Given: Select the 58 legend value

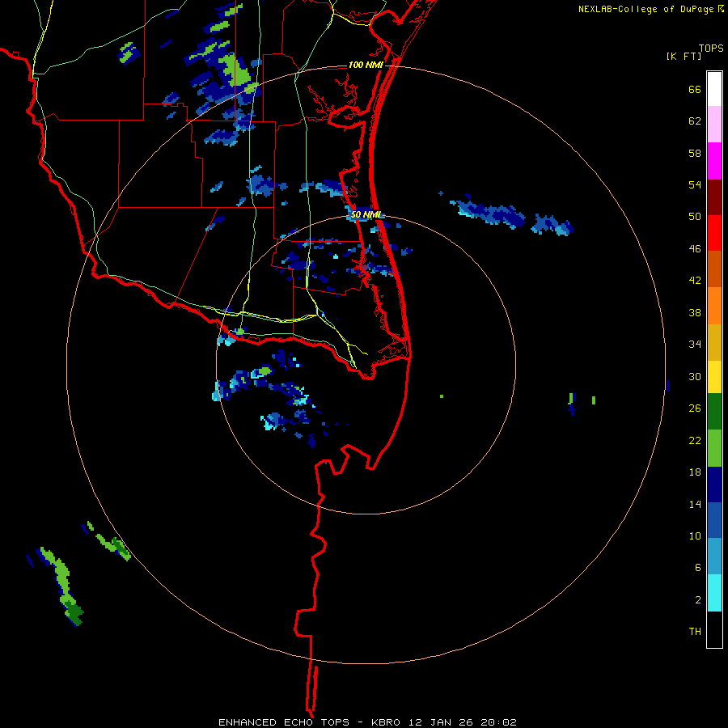Looking at the screenshot, I should click(695, 153).
